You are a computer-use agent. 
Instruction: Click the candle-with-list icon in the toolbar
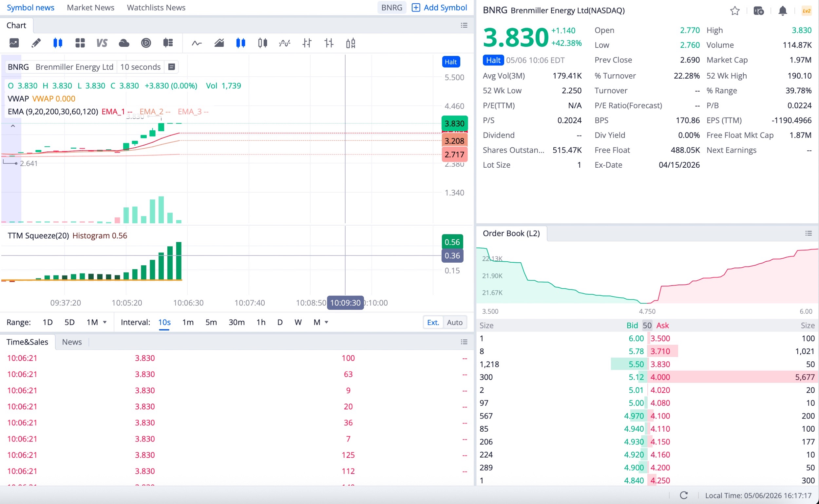168,43
